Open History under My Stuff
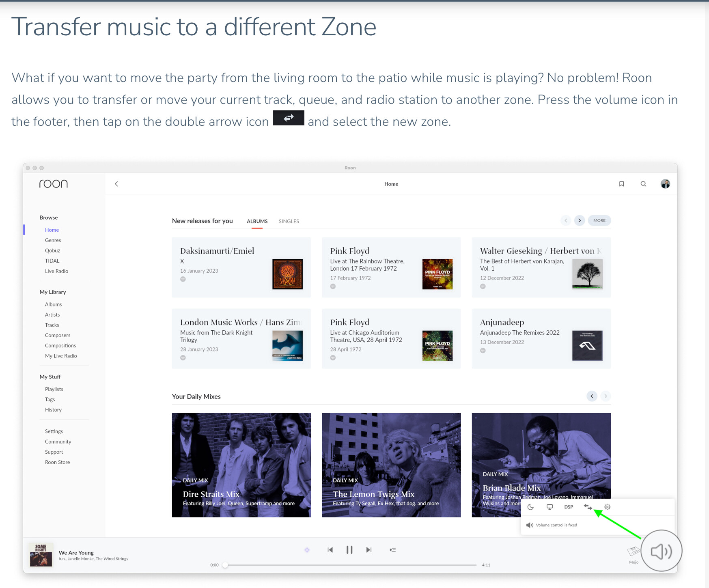Viewport: 709px width, 588px height. (x=53, y=410)
